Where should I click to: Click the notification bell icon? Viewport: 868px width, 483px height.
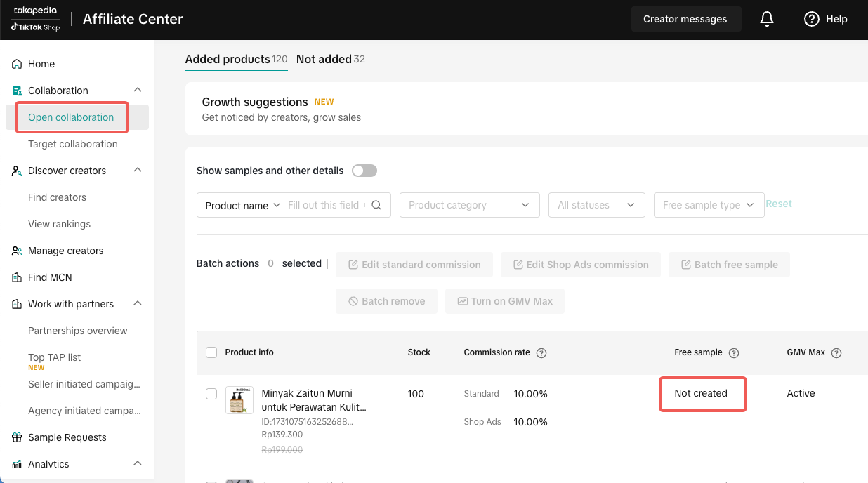tap(767, 19)
